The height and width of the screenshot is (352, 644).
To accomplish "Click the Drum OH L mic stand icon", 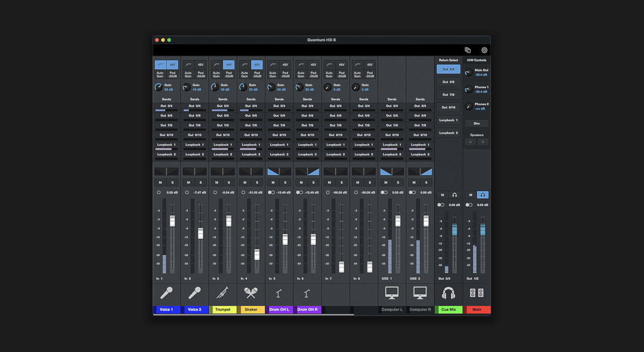I will click(x=278, y=293).
